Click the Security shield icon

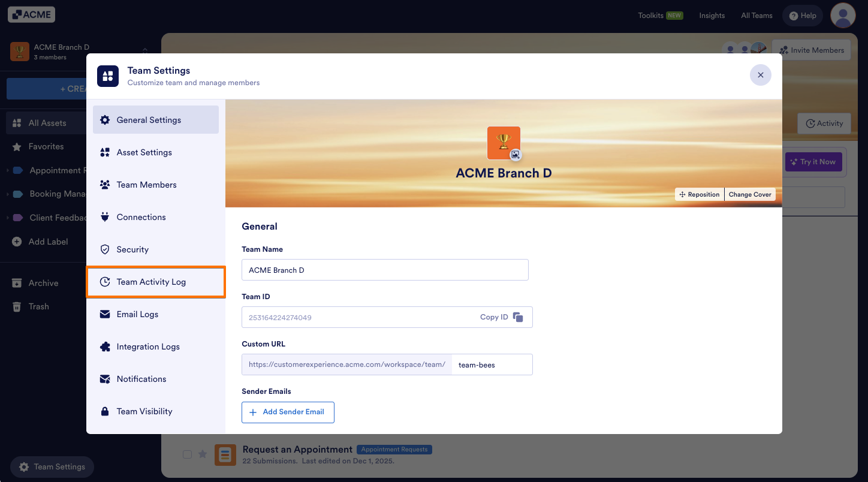105,249
